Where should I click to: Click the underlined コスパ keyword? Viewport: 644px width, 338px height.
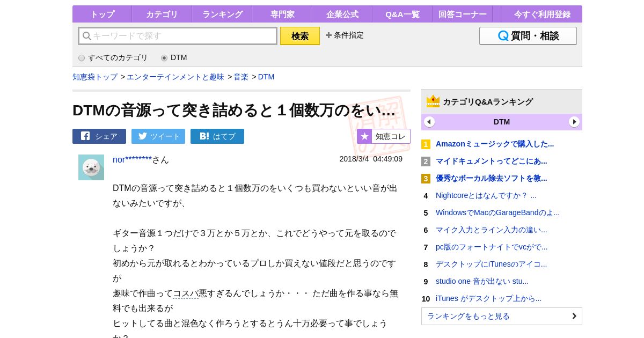(x=186, y=293)
